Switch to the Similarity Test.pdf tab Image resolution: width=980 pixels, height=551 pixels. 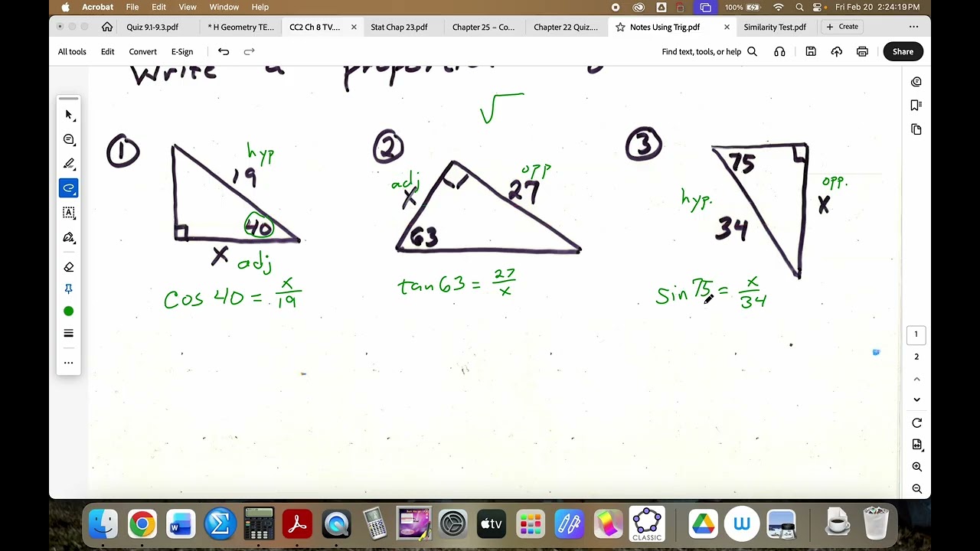point(775,27)
